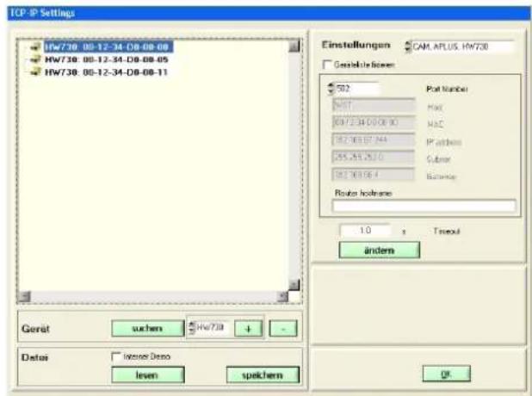The image size is (532, 396).
Task: Click the Port Number field showing 502
Action: [357, 89]
